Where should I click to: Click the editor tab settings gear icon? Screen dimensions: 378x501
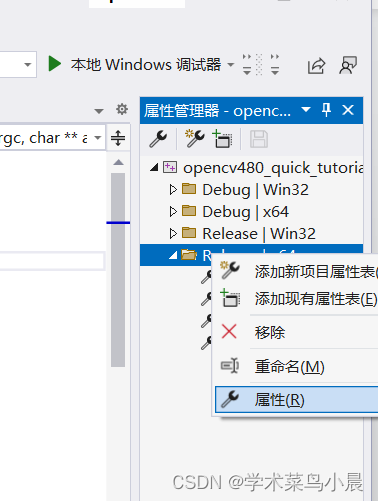coord(122,109)
